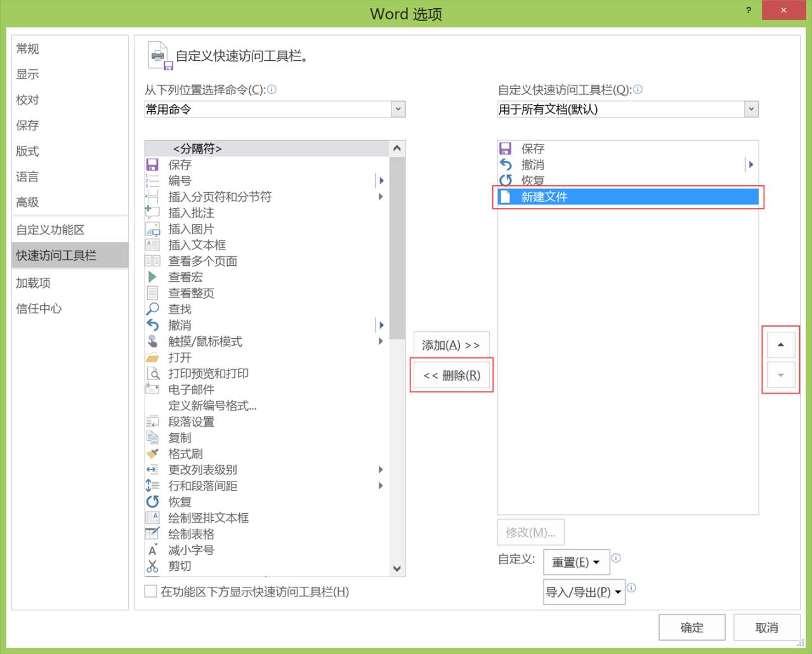Click the 添加(A) >> button
This screenshot has height=654, width=812.
(451, 345)
